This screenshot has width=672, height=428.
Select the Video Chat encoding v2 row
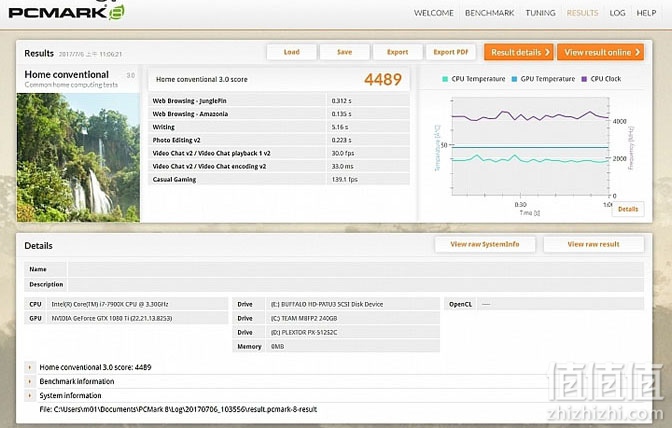279,166
